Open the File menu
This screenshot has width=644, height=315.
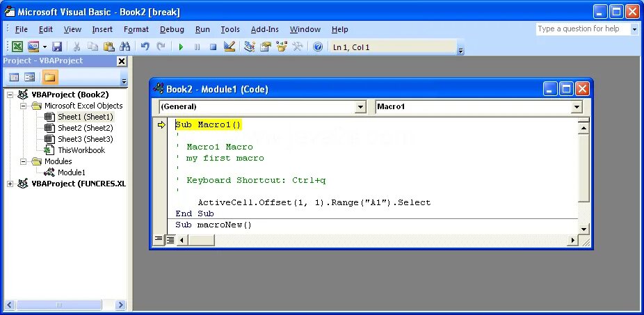tap(22, 29)
